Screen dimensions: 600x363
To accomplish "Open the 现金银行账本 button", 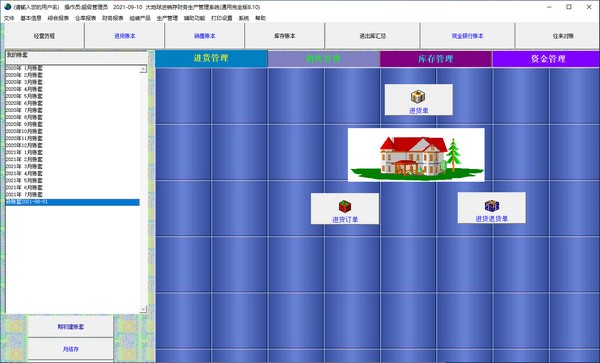I will click(x=467, y=36).
